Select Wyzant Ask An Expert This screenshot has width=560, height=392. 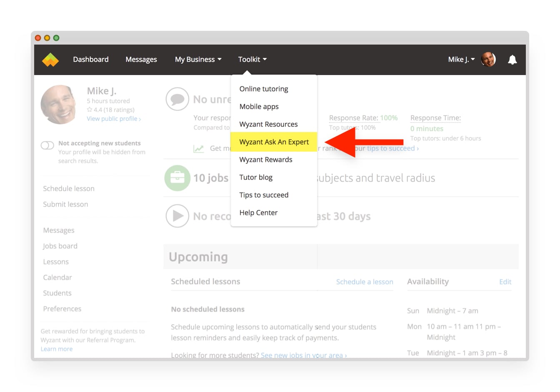click(x=274, y=142)
